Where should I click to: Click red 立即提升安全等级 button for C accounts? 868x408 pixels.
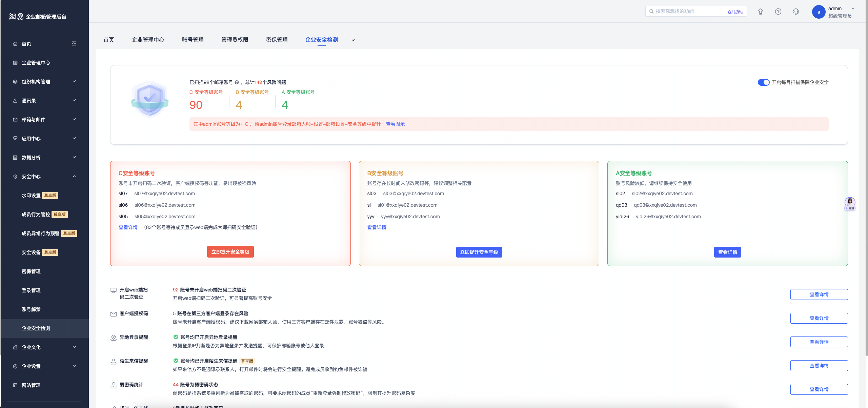[x=230, y=252]
